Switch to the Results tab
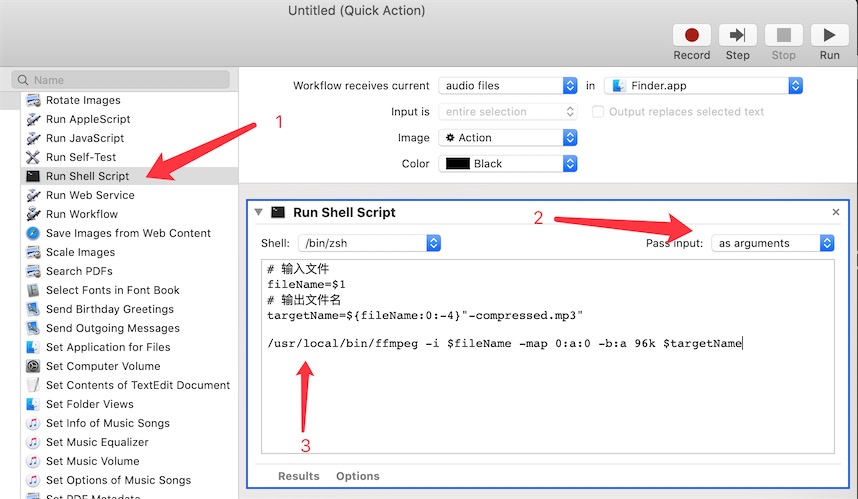This screenshot has height=499, width=858. [298, 476]
